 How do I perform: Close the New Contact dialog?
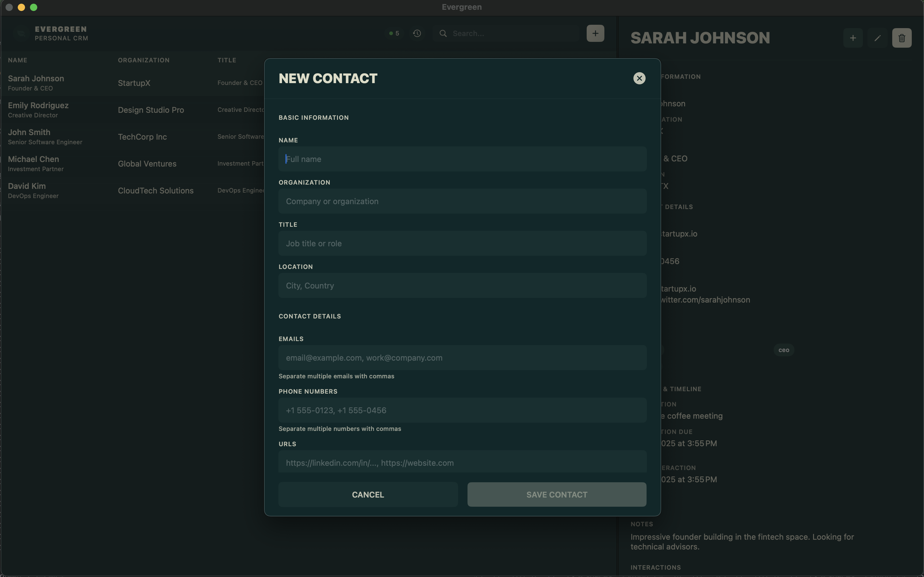click(639, 78)
